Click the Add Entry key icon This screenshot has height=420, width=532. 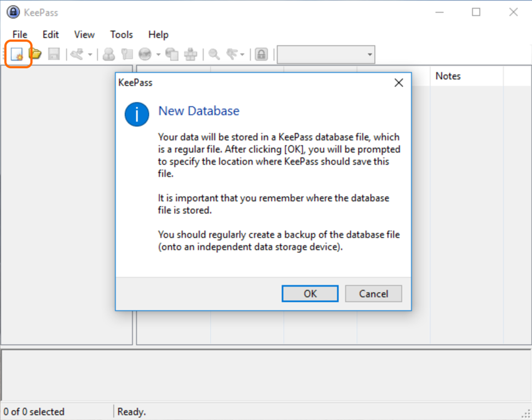click(77, 54)
